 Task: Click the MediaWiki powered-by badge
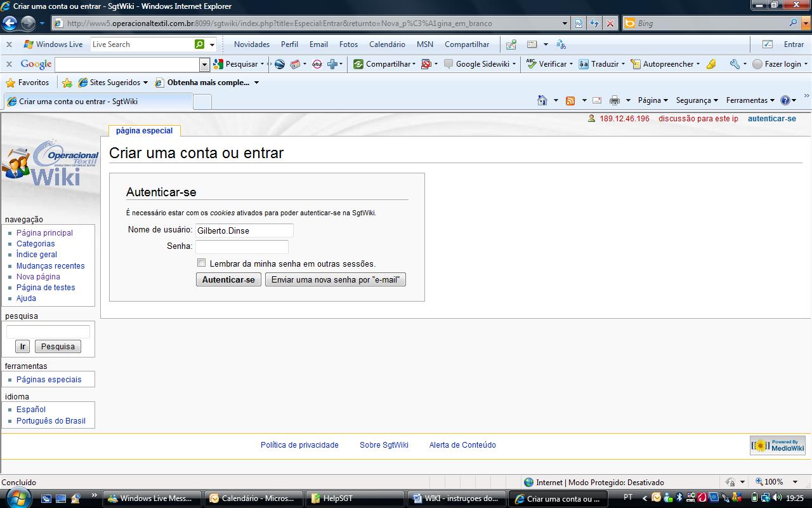777,445
